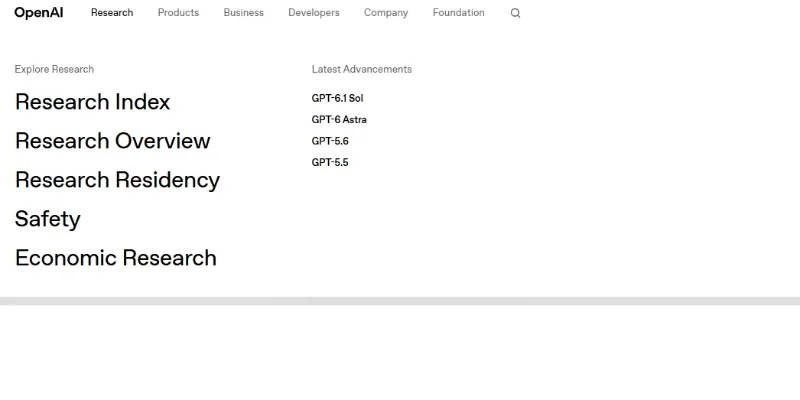Screen dimensions: 800x400
Task: Open the Company menu
Action: coord(386,13)
